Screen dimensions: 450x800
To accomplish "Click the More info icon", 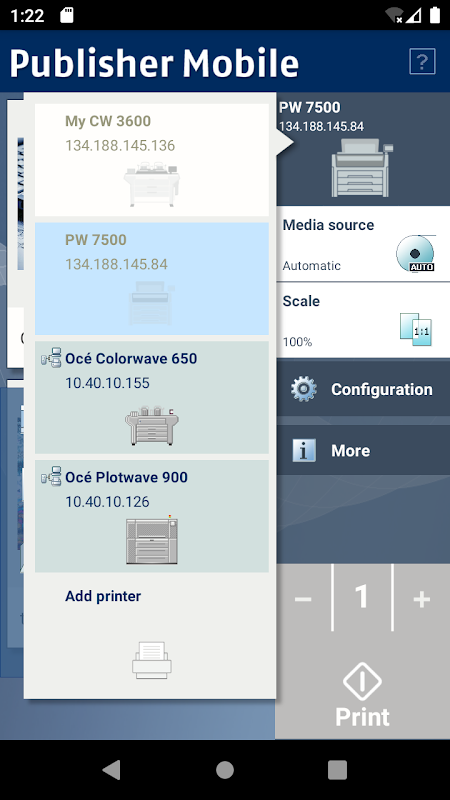I will coord(304,451).
